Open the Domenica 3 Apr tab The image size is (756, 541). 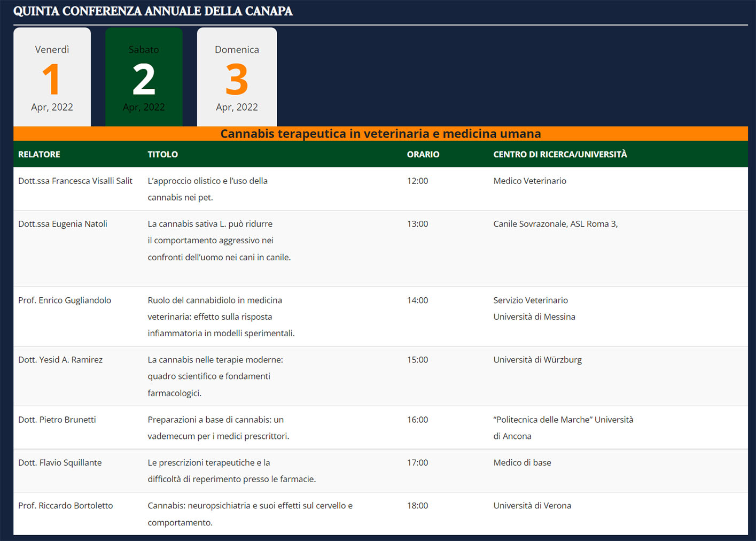pyautogui.click(x=237, y=78)
